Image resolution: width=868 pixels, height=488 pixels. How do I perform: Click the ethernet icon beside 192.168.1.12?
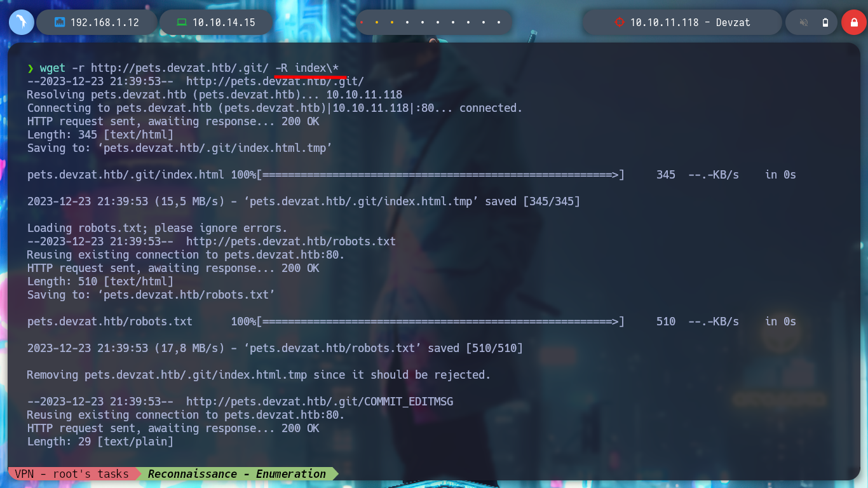tap(60, 22)
